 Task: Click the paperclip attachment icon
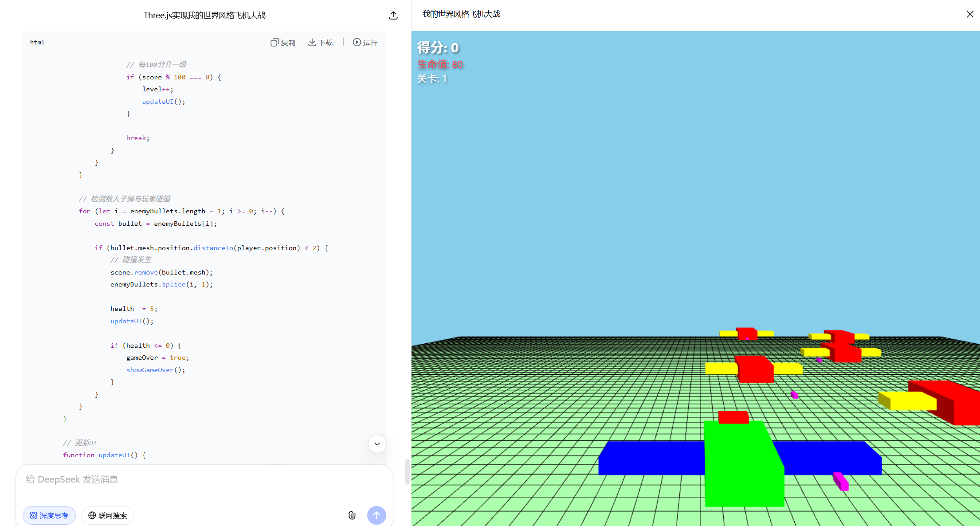coord(352,515)
